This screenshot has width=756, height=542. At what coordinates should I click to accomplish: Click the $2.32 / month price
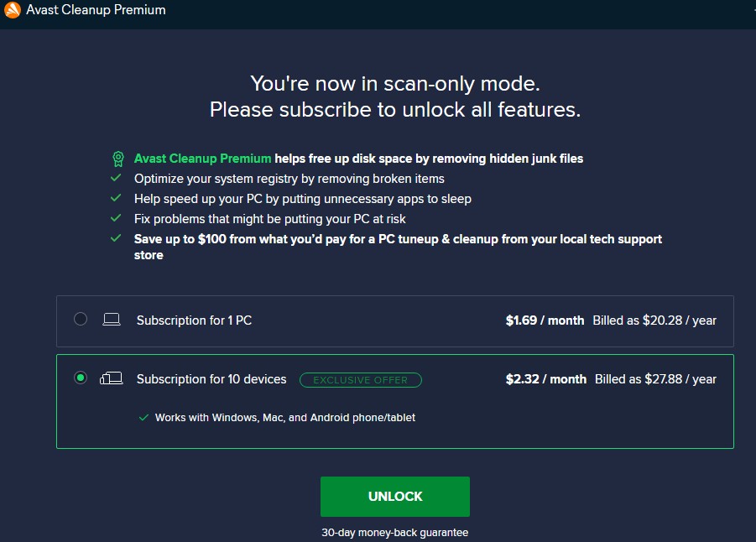545,379
